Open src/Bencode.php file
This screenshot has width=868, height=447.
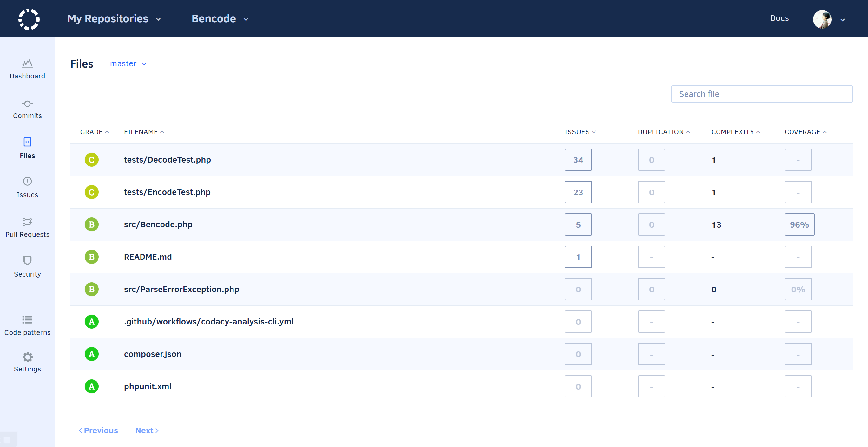pos(158,224)
